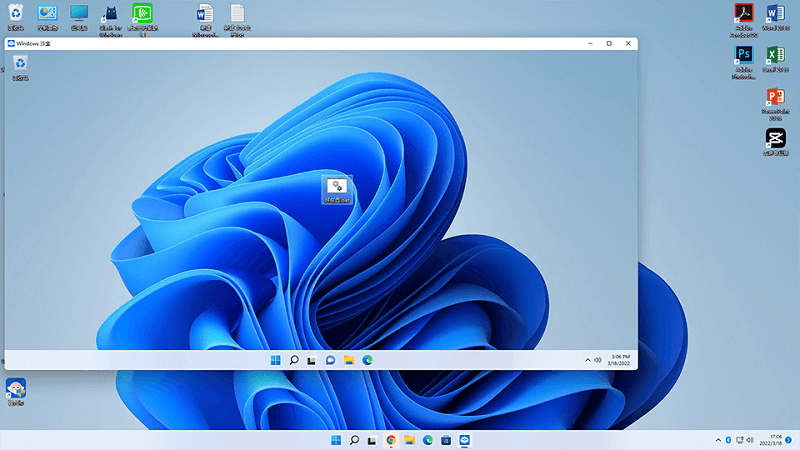Click the Sandbox taskbar volume icon
This screenshot has height=450, width=800.
pos(597,360)
